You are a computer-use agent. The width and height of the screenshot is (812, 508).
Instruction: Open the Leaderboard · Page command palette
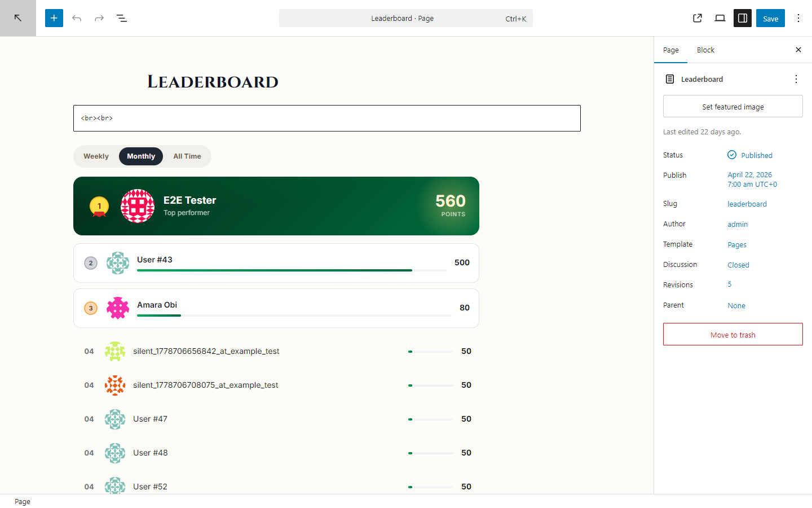pos(406,18)
